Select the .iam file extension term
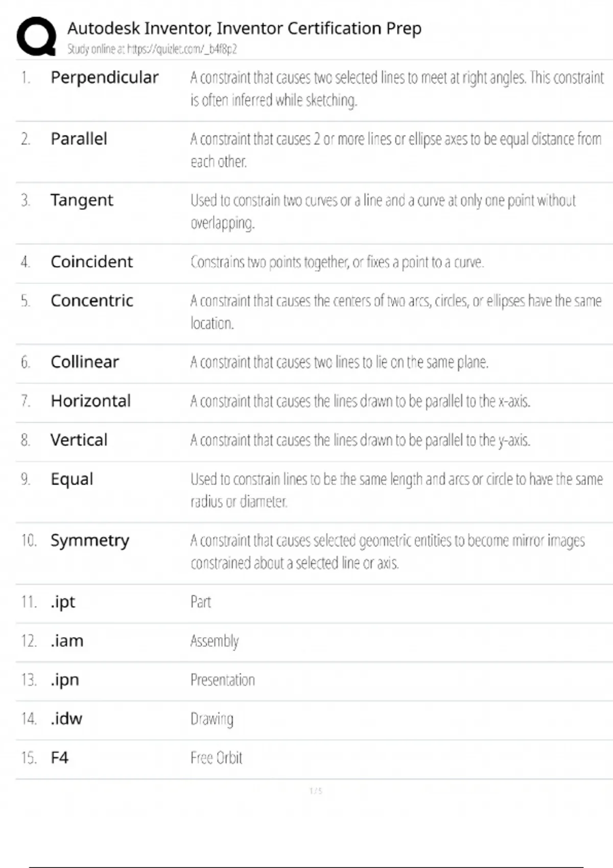 67,641
